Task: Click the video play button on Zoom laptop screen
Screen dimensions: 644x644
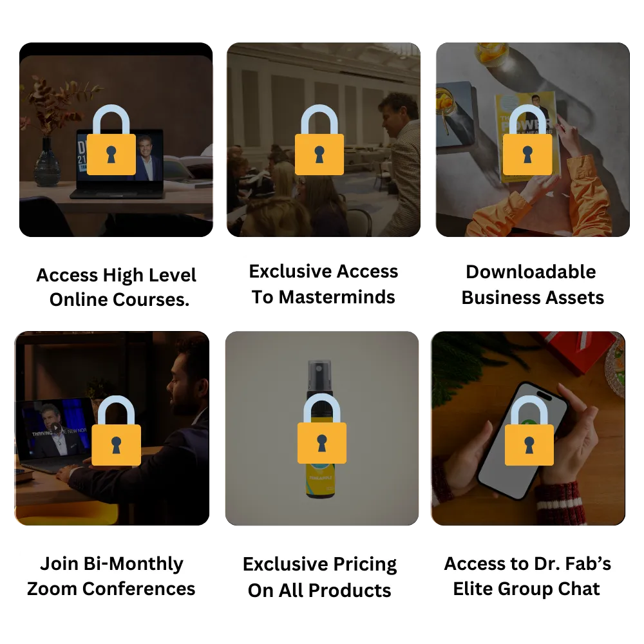Action: (55, 428)
